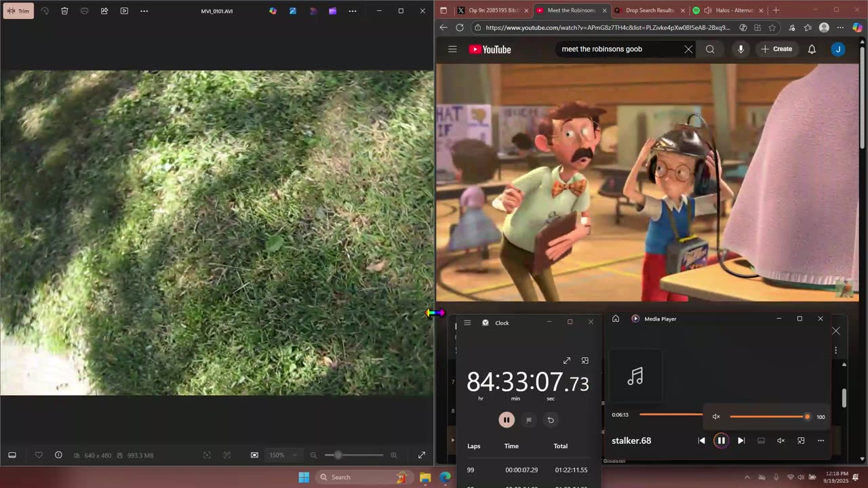Go to the YouTube home logo
868x488 pixels.
pos(490,49)
